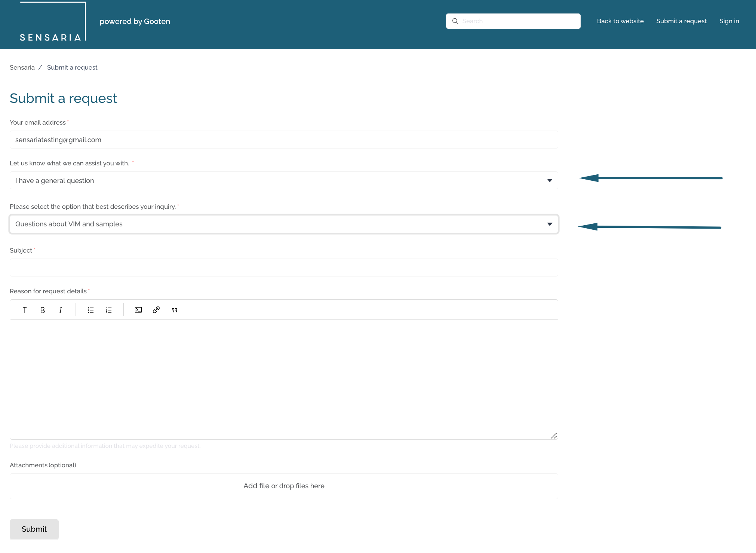The width and height of the screenshot is (756, 553).
Task: Click the email address field
Action: pos(284,140)
